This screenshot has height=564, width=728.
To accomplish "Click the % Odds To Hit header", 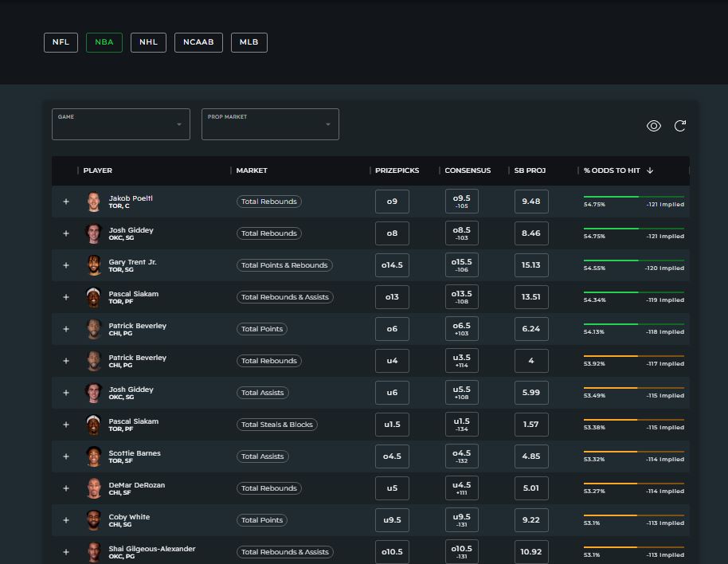I will pyautogui.click(x=612, y=170).
